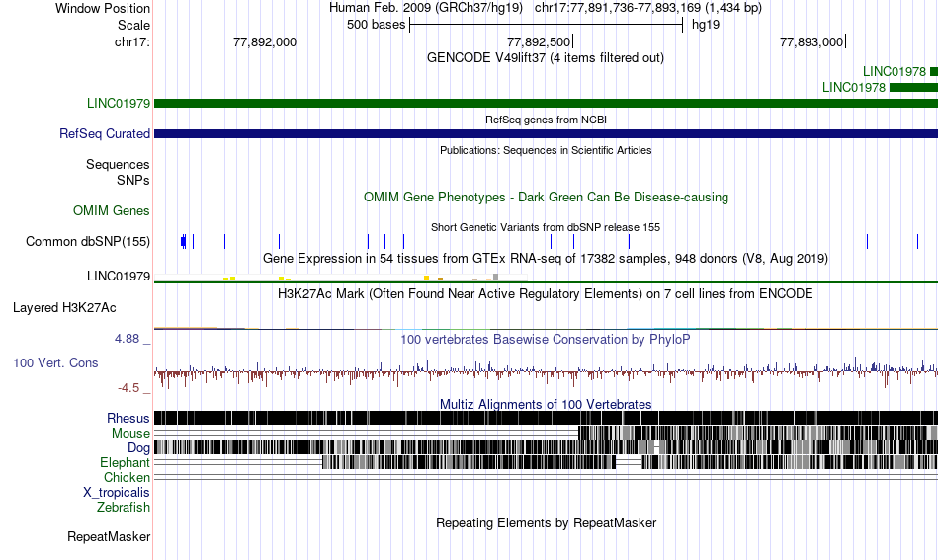Click the LINC01979 gene track label
Screen dimensions: 939x560
click(x=118, y=104)
